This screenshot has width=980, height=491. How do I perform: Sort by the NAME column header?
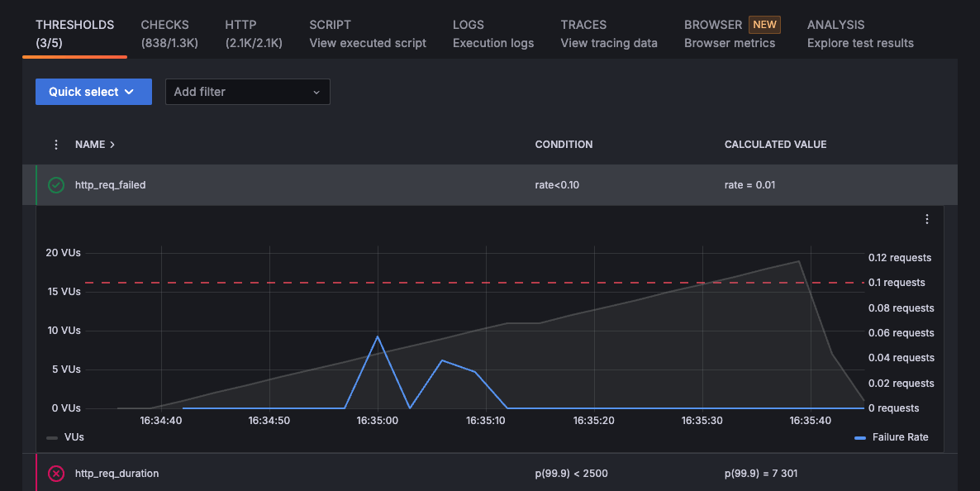point(94,145)
